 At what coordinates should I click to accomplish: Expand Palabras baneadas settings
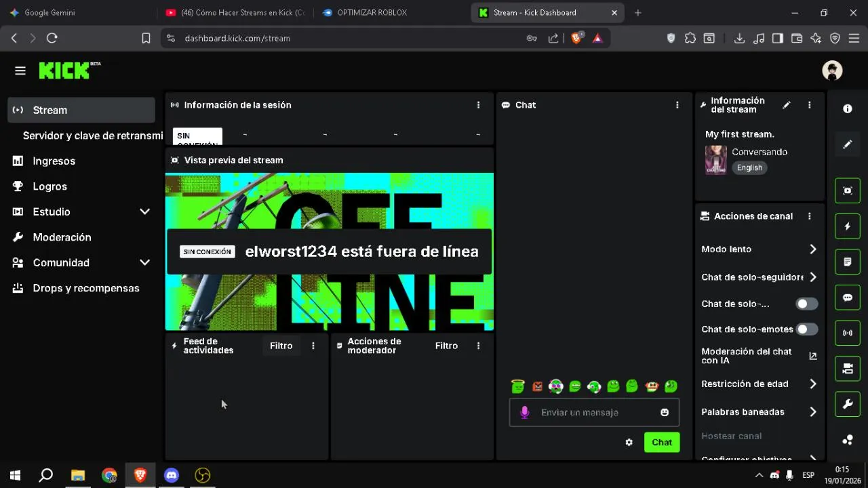click(812, 412)
